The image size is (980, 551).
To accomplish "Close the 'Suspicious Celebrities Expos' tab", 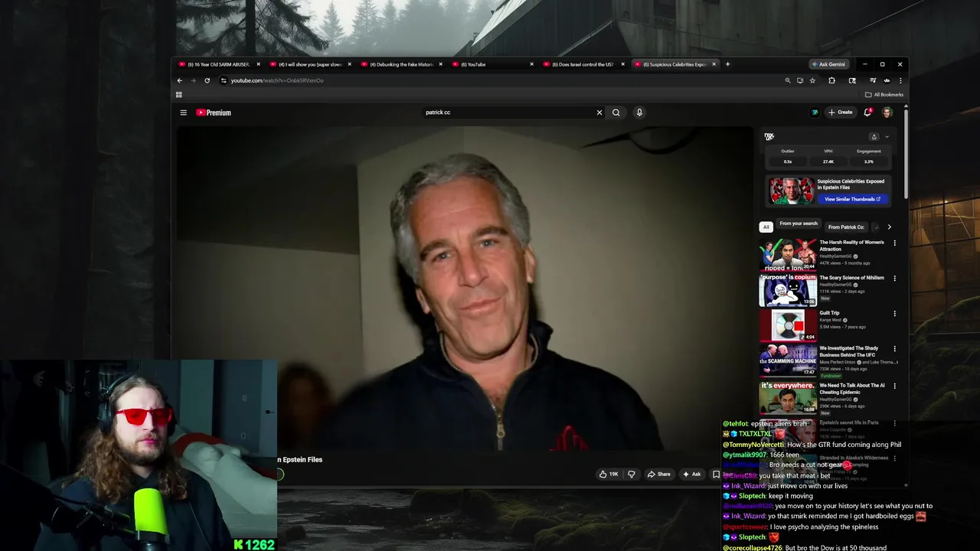I will click(x=714, y=64).
